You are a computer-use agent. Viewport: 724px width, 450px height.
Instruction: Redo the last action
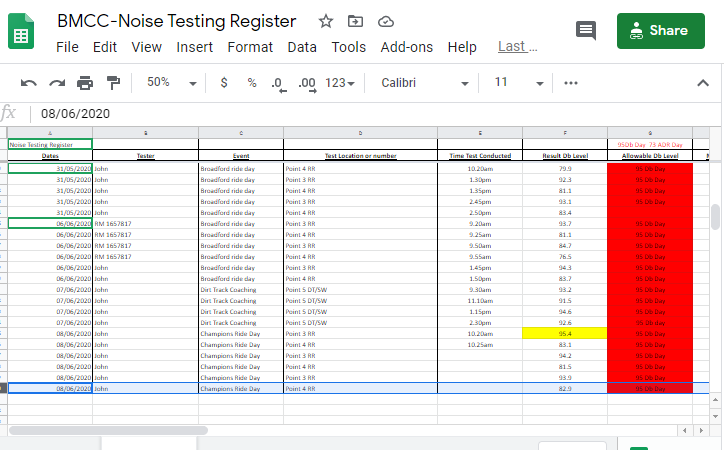(x=57, y=83)
